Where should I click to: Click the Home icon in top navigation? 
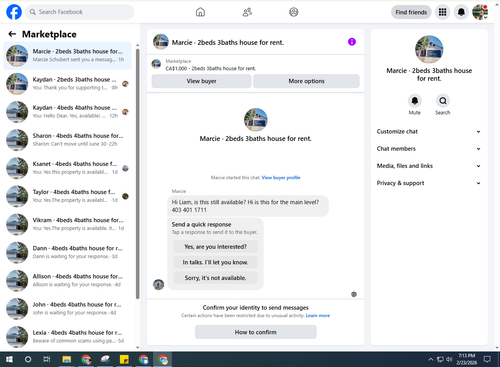click(200, 12)
